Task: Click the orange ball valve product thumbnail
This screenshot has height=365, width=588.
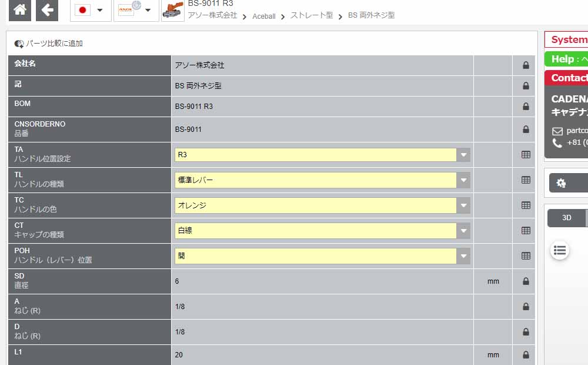Action: pos(172,10)
